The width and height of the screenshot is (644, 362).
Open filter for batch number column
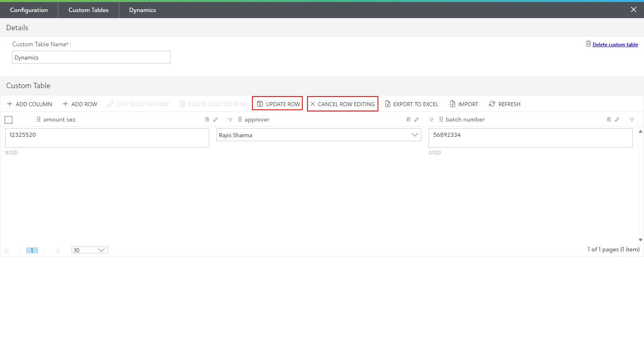[x=632, y=120]
